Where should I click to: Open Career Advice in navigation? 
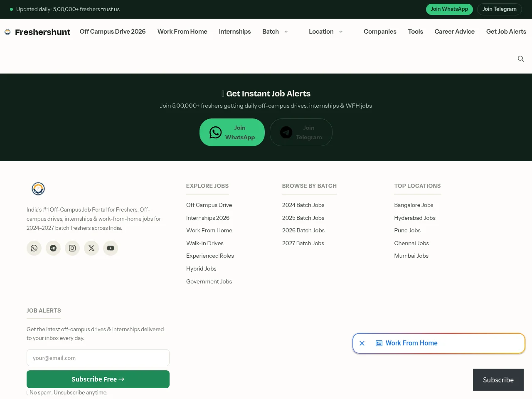pos(455,32)
